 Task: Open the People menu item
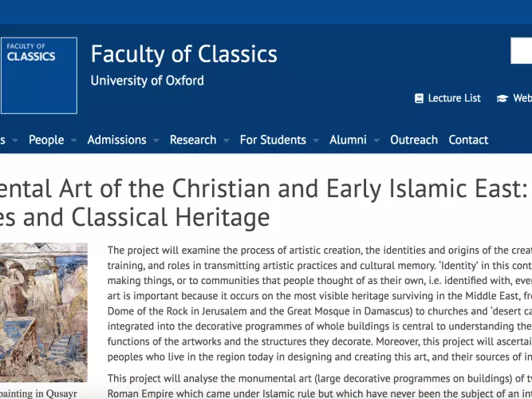pyautogui.click(x=46, y=140)
